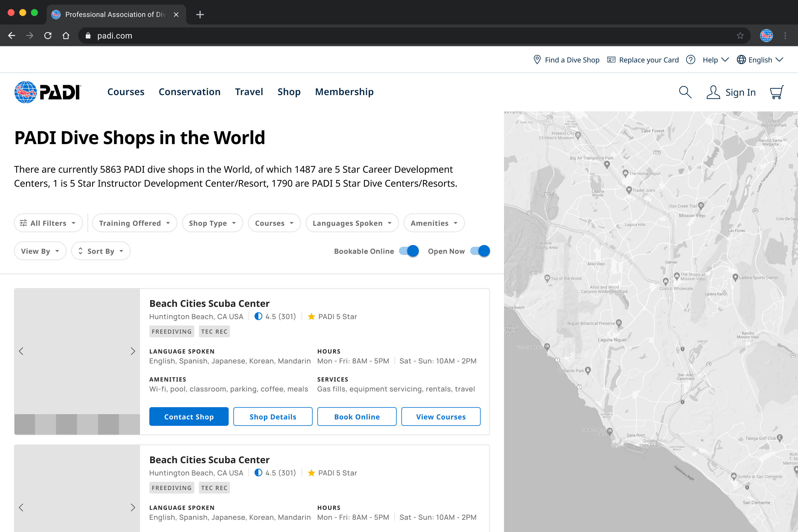The height and width of the screenshot is (532, 798).
Task: Click the browser home icon
Action: 66,36
